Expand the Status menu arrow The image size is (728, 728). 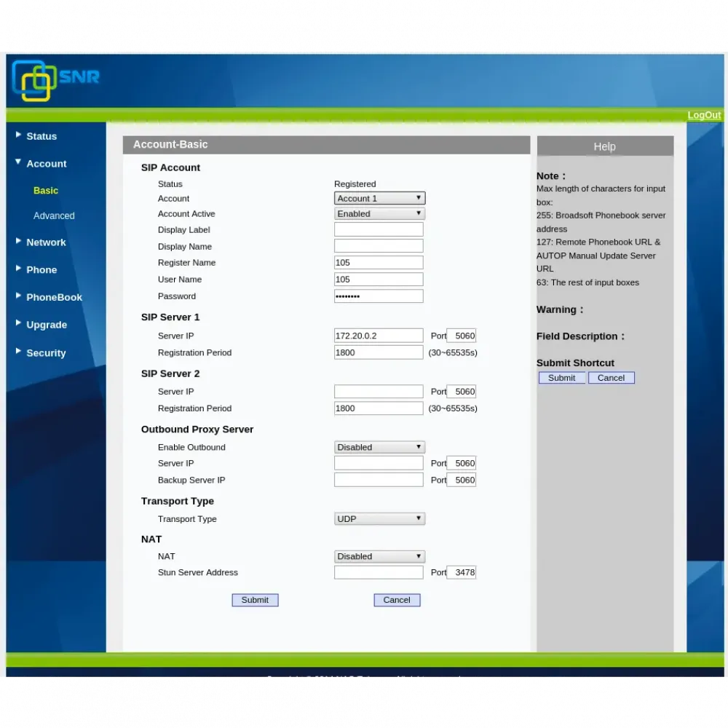pos(18,135)
